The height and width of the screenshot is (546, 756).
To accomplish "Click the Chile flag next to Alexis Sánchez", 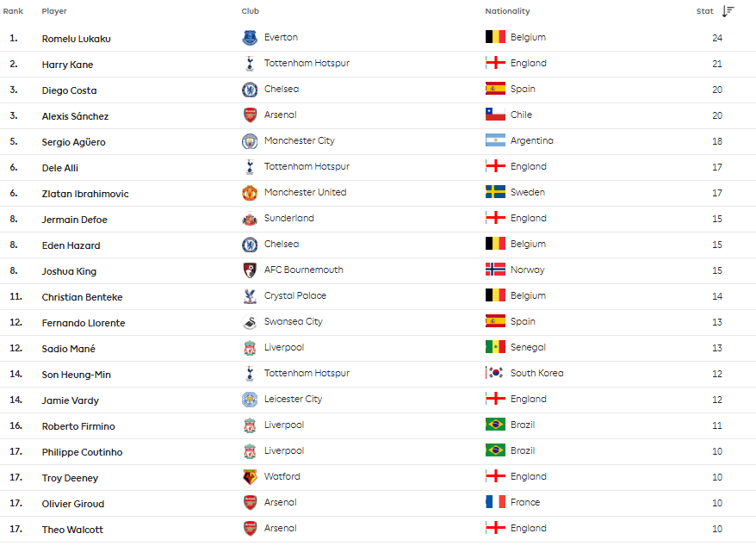I will tap(495, 115).
